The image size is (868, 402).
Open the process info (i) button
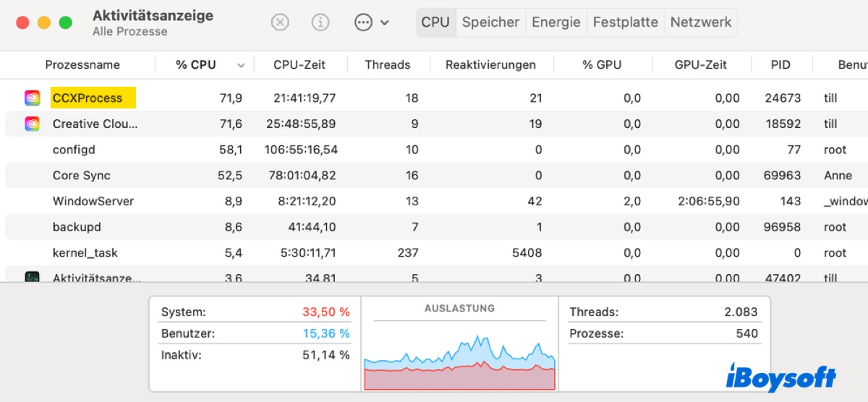click(x=320, y=22)
